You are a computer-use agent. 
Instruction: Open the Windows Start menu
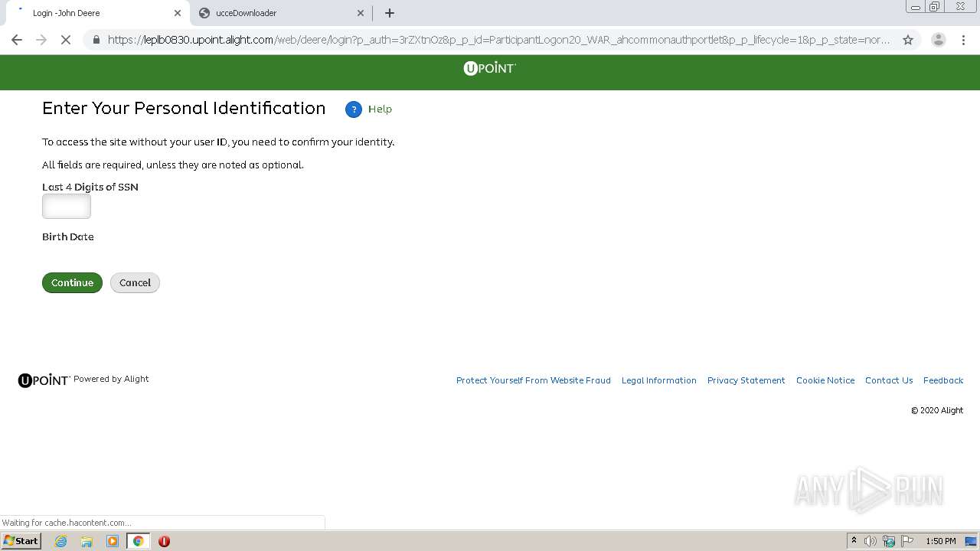(x=21, y=541)
